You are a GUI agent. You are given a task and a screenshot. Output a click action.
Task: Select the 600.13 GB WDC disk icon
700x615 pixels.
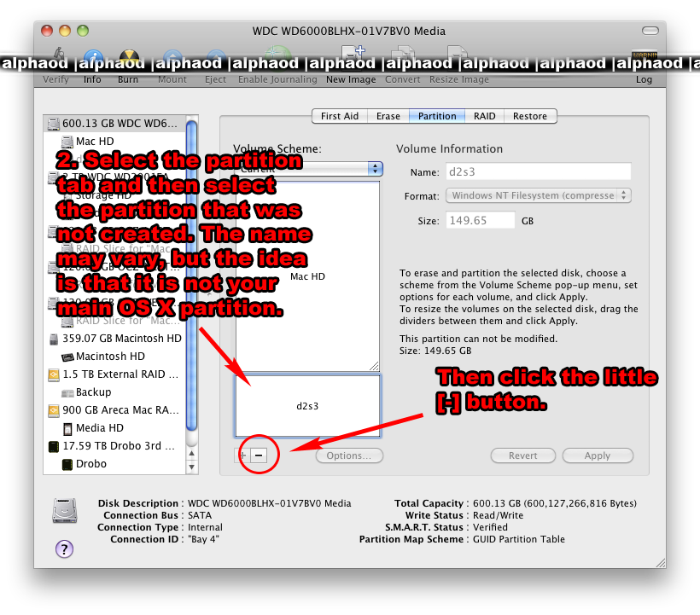(54, 124)
